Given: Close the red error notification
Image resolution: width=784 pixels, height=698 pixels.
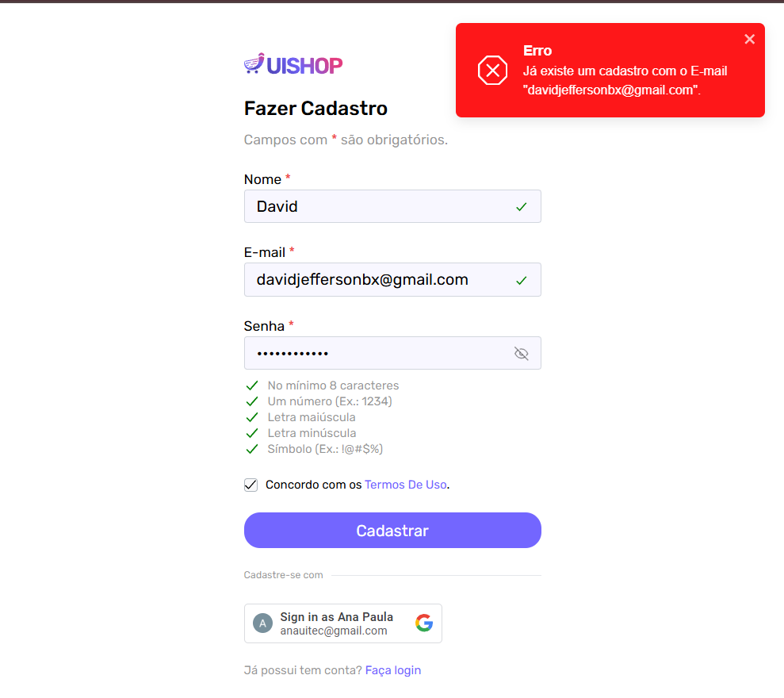Looking at the screenshot, I should tap(749, 39).
